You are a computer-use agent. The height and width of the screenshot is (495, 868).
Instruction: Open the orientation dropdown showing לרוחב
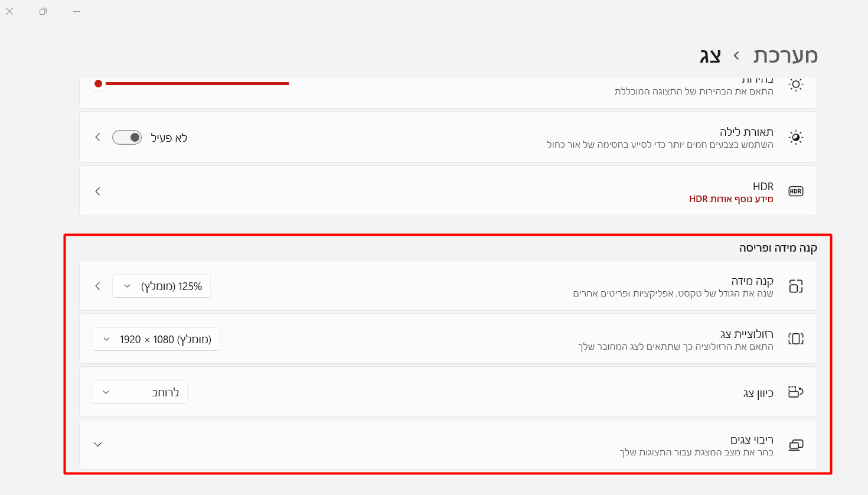(x=139, y=393)
